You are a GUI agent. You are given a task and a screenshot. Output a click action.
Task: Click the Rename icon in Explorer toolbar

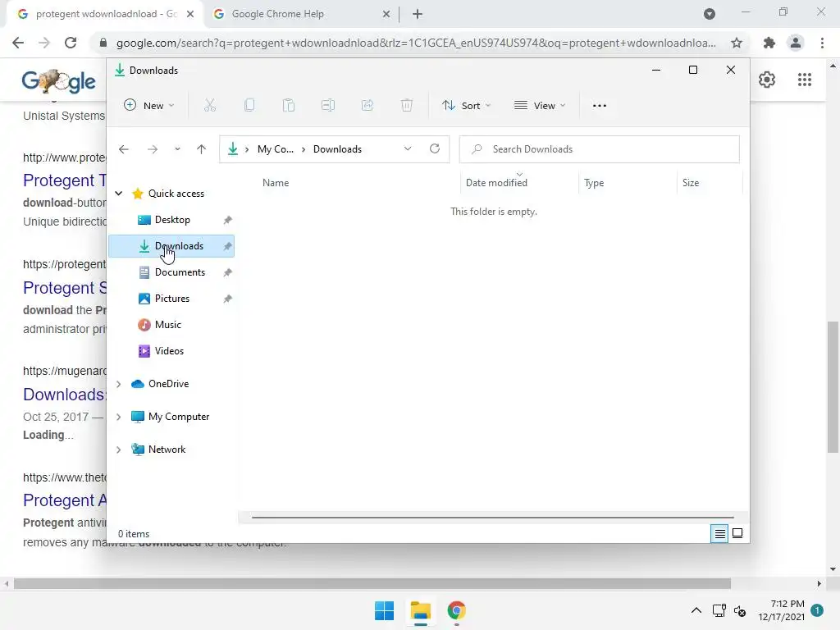328,106
